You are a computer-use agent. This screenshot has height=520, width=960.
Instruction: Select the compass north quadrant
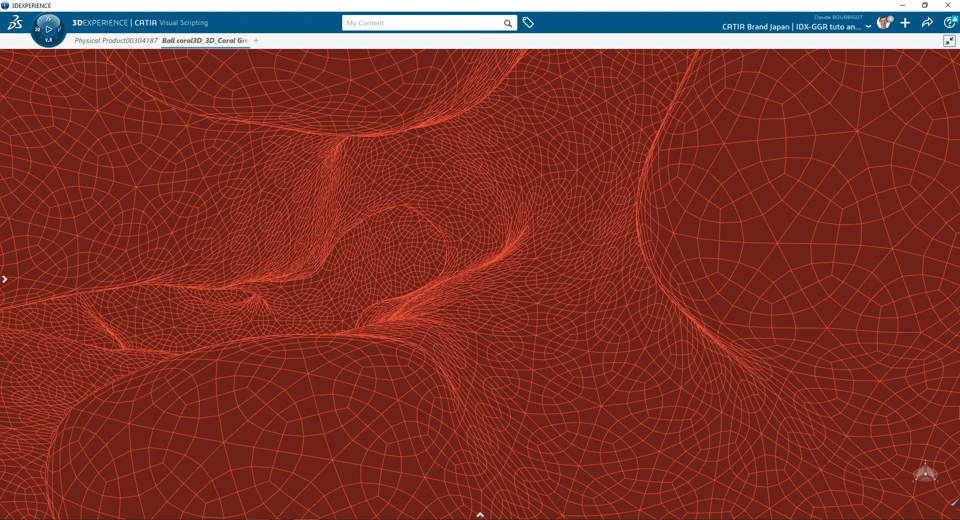tap(49, 19)
